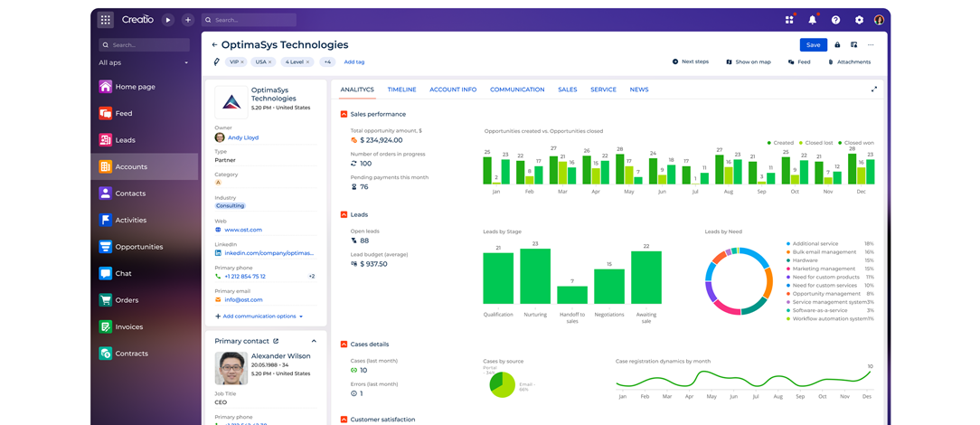
Task: Click the info@ost.com email link
Action: coord(244,299)
